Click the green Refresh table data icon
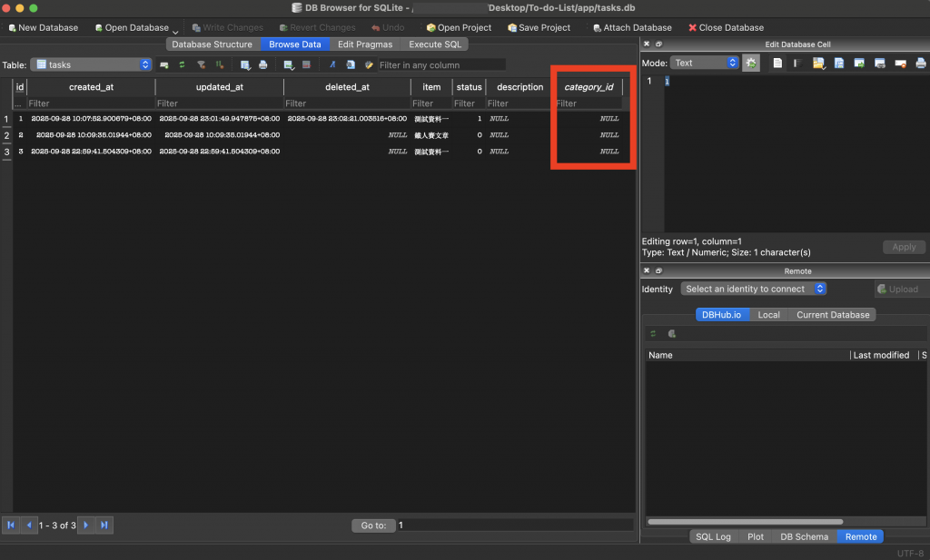 [182, 64]
